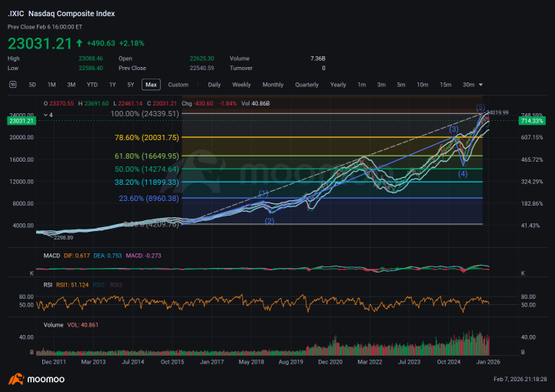Select the 10m minute interval
Viewport: 555px width, 392px height.
[x=422, y=85]
